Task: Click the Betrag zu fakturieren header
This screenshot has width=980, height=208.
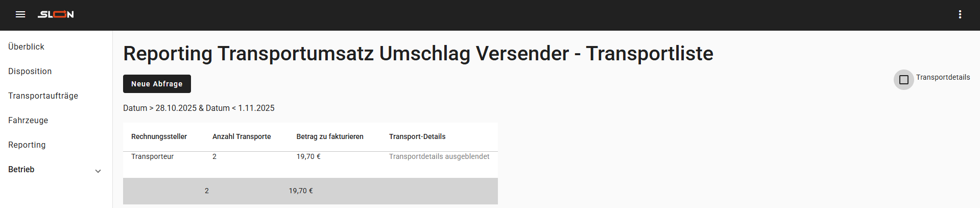Action: click(x=330, y=136)
